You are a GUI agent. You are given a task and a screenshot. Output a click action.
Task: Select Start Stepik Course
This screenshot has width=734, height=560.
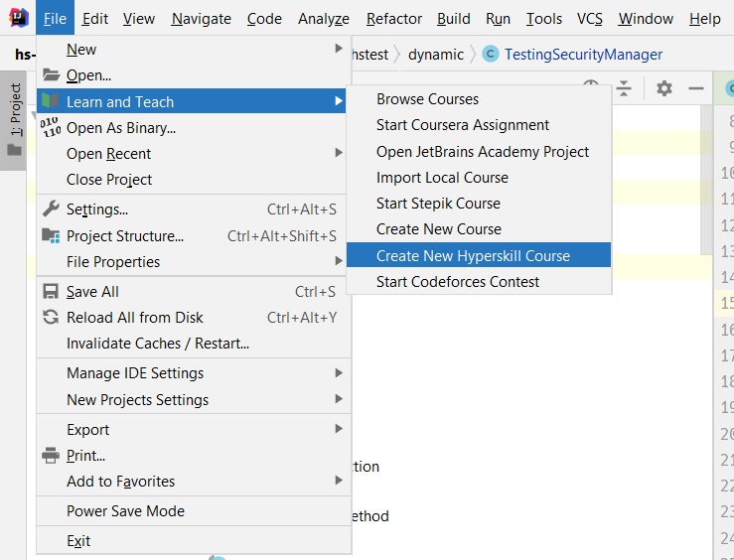coord(479,203)
